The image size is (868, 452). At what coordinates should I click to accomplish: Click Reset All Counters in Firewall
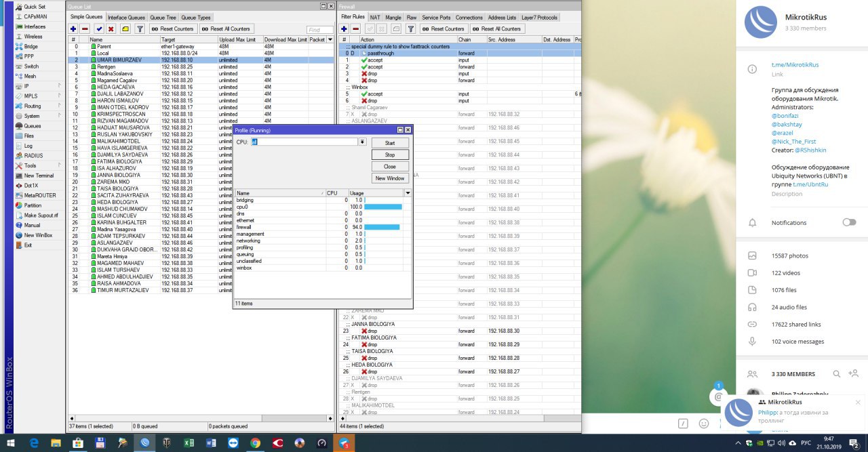pyautogui.click(x=497, y=29)
